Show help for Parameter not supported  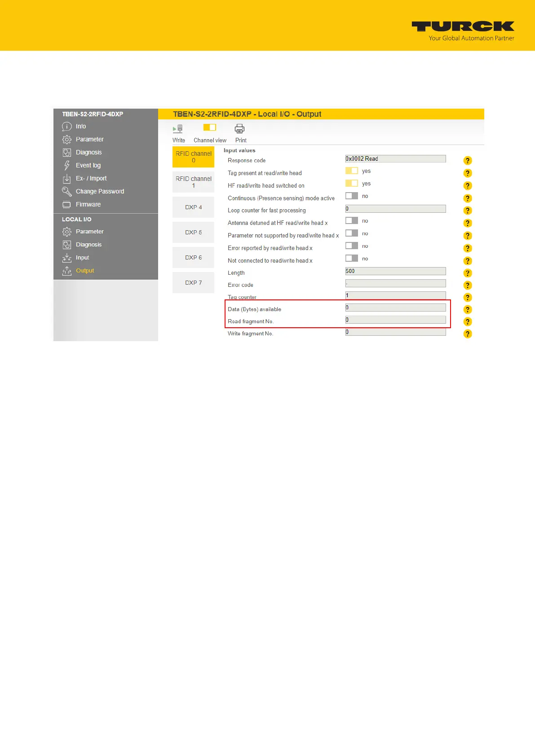(468, 236)
